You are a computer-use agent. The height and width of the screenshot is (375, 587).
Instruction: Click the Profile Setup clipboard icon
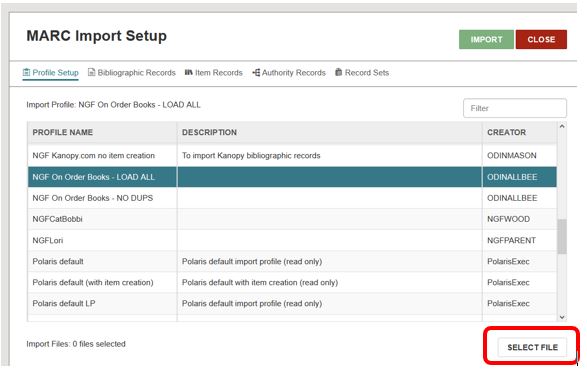coord(26,72)
